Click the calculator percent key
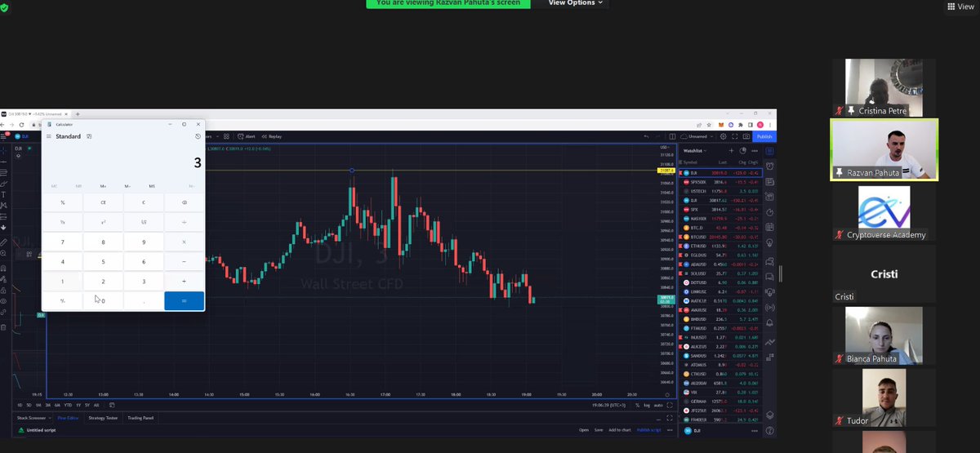Image resolution: width=980 pixels, height=453 pixels. pos(63,202)
